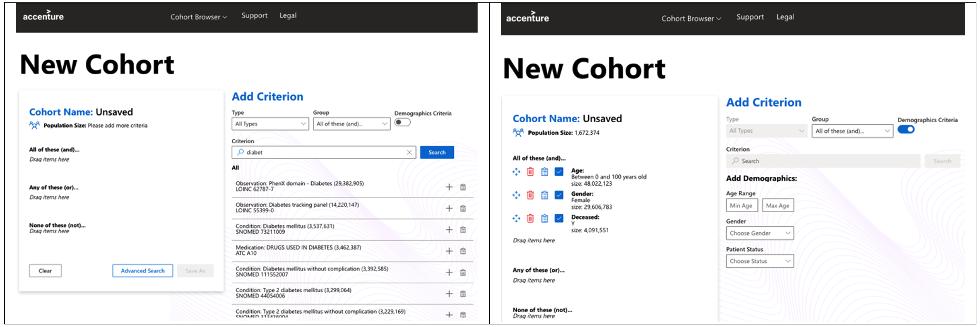This screenshot has height=327, width=980.
Task: Expand the Choose Gender dropdown
Action: pyautogui.click(x=760, y=233)
